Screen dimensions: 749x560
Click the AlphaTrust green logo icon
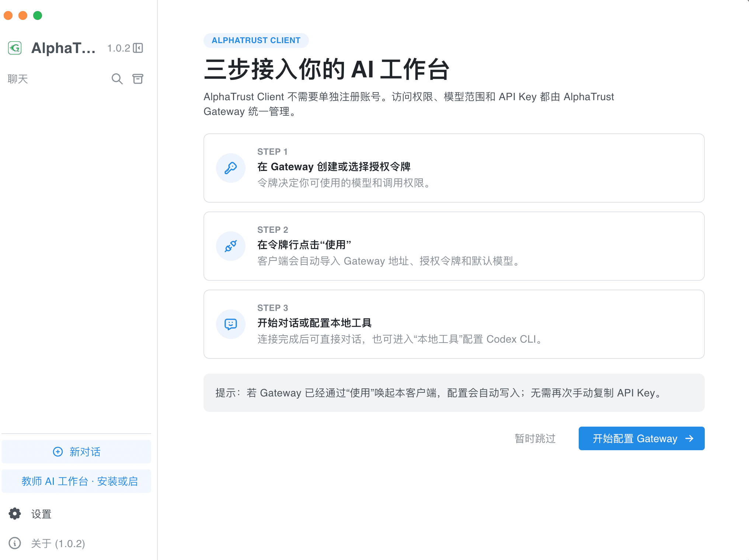[x=15, y=48]
